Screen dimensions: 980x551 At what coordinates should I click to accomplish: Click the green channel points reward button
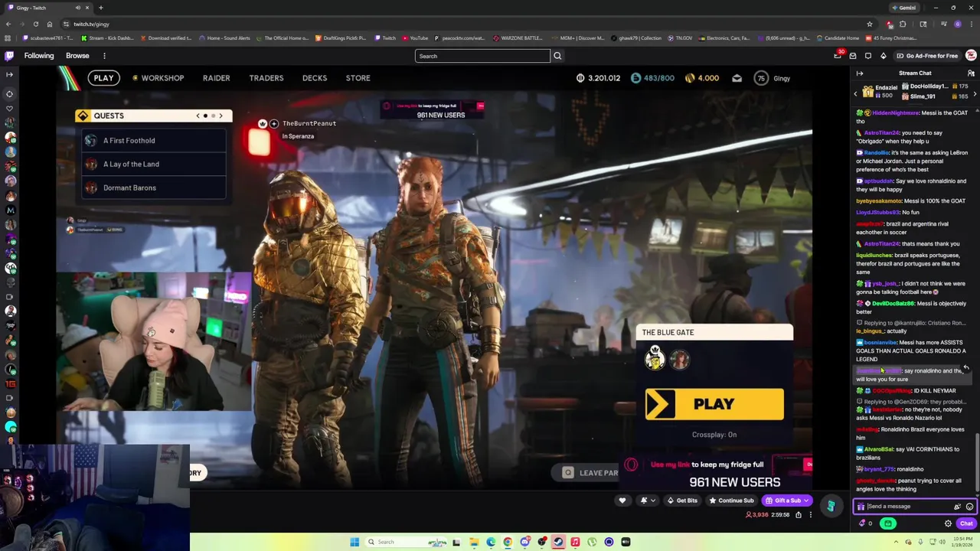(887, 523)
